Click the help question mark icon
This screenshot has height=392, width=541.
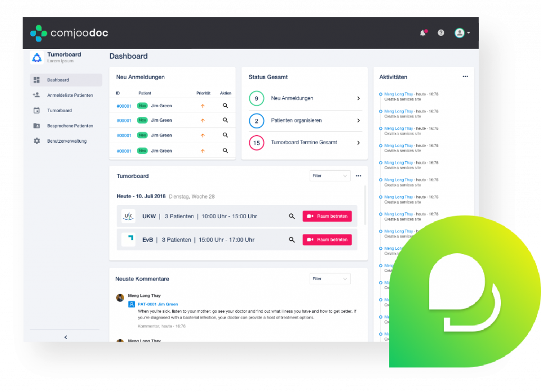tap(441, 33)
